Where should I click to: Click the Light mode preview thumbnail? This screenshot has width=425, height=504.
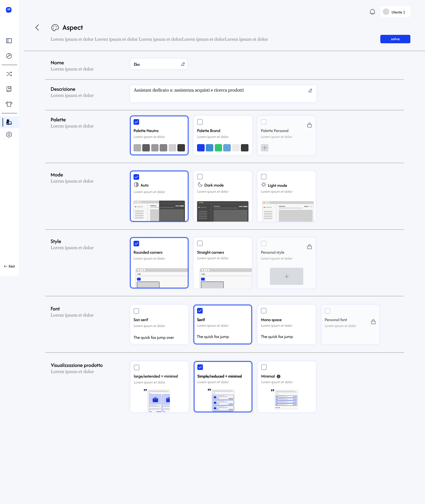point(288,211)
